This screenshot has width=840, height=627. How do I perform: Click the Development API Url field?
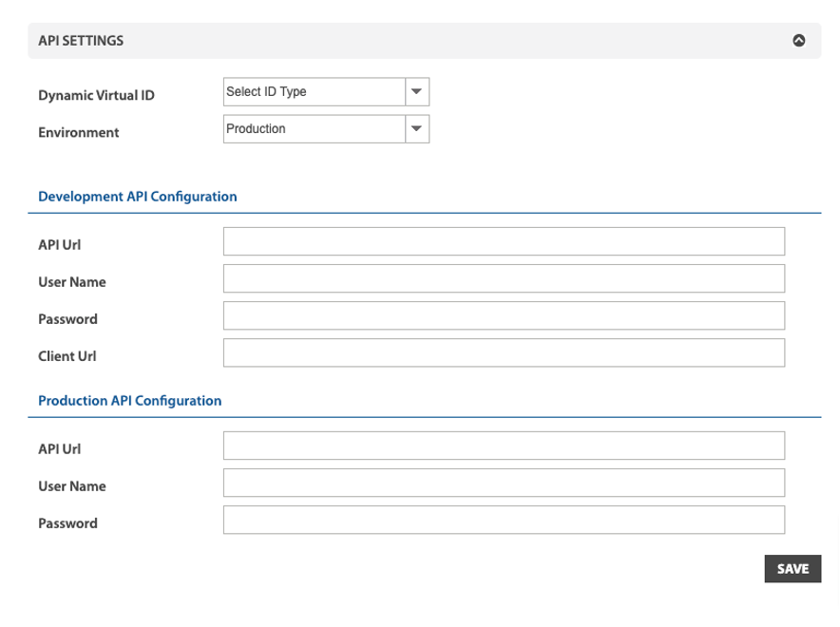click(505, 241)
